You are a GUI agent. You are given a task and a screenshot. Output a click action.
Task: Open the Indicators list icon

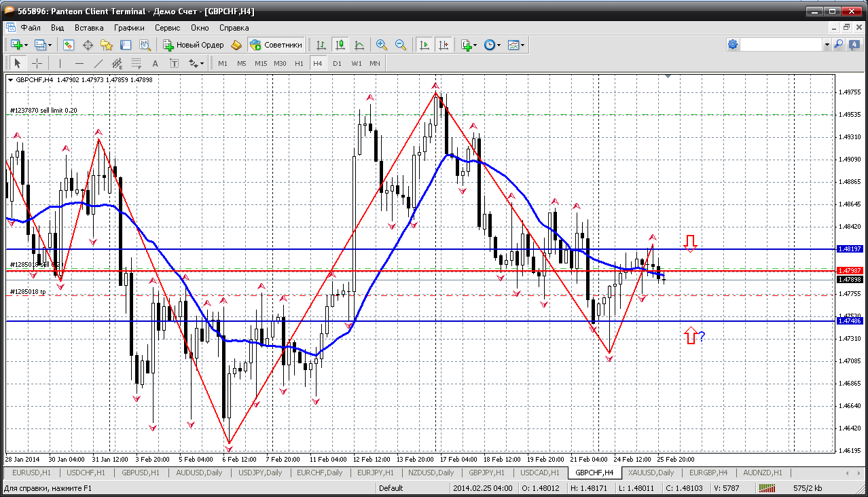pos(466,45)
